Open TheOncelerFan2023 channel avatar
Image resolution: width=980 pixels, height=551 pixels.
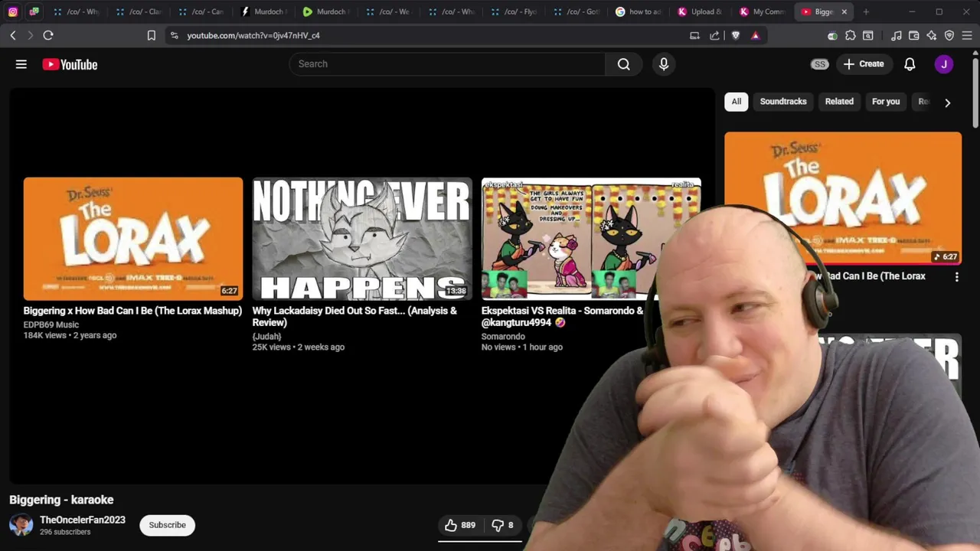point(21,525)
